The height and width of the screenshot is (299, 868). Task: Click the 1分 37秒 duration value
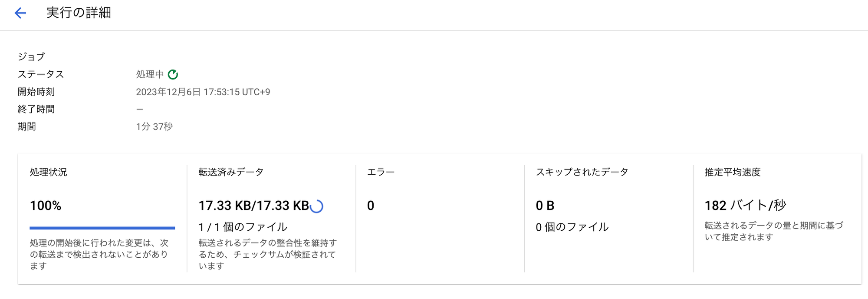pyautogui.click(x=154, y=126)
